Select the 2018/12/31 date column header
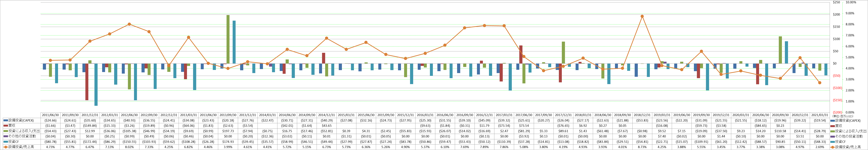Image resolution: width=868 pixels, height=150 pixels. pyautogui.click(x=642, y=115)
